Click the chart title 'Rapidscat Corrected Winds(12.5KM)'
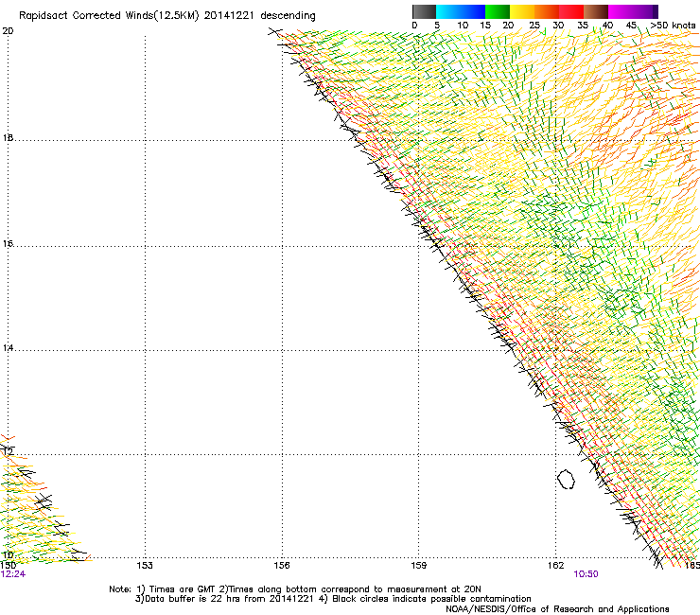The height and width of the screenshot is (615, 700). pyautogui.click(x=109, y=16)
